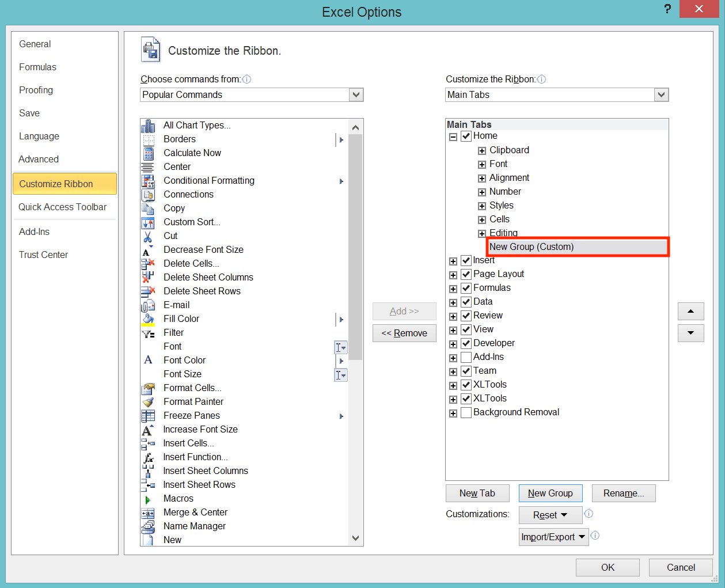This screenshot has width=725, height=588.
Task: Click the Cancel button
Action: [681, 567]
